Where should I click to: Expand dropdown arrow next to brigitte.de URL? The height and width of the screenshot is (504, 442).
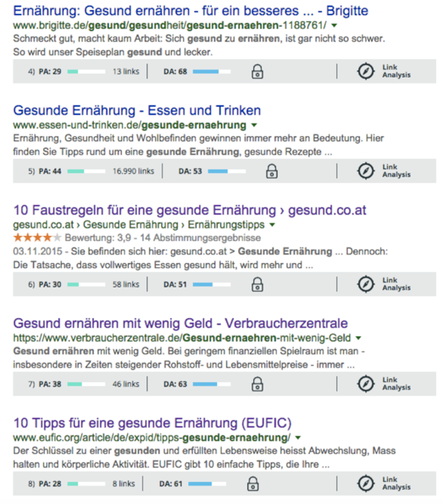(x=336, y=26)
